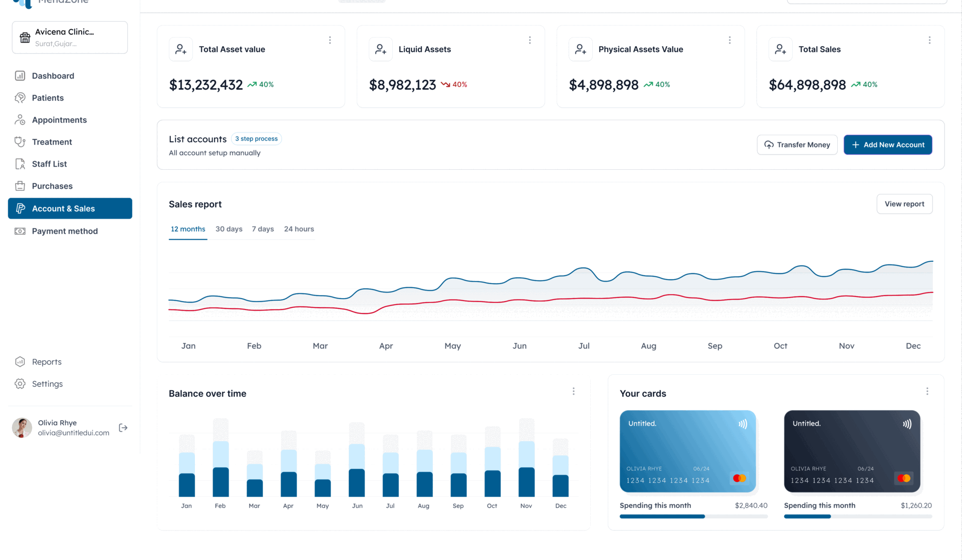Open the more options menu on Total Sales card

929,40
